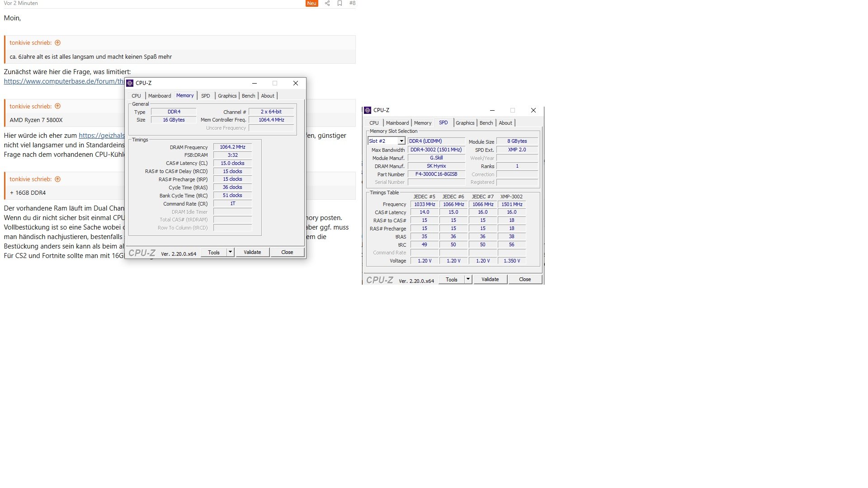Click the Module Size value 8 GBytes
868x488 pixels.
(517, 141)
